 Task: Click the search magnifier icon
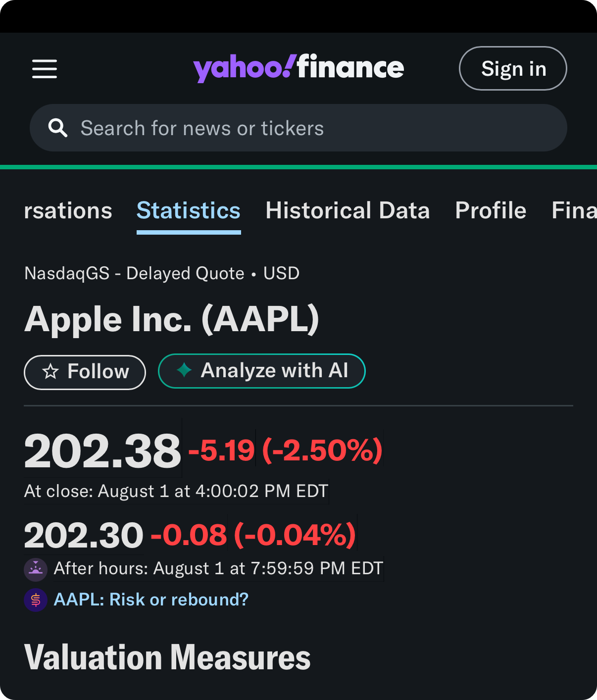tap(57, 128)
